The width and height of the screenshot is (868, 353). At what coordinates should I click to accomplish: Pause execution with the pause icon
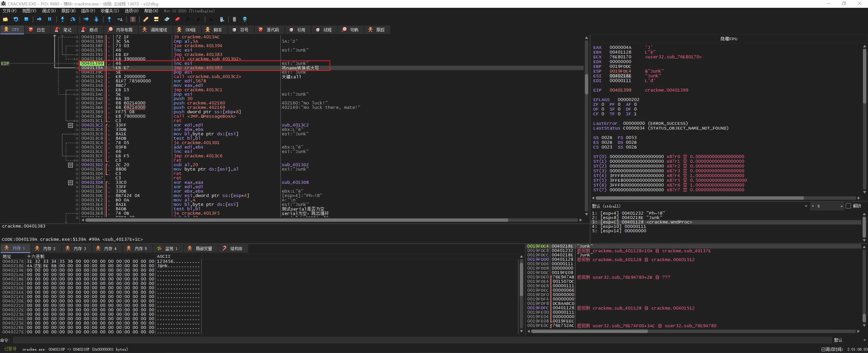[50, 19]
